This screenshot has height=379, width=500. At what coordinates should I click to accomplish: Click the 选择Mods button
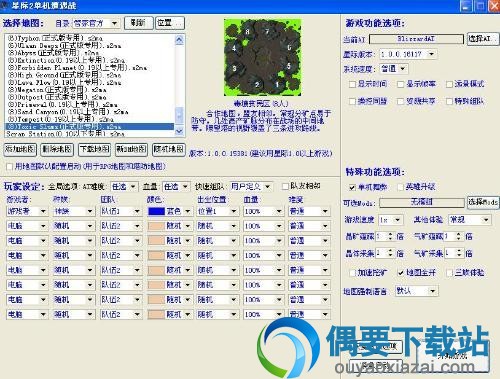(x=483, y=202)
